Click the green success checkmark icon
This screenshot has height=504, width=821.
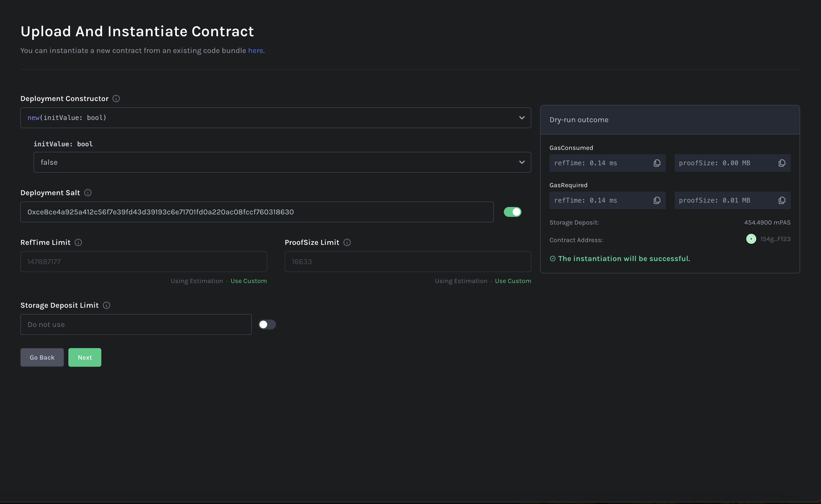pos(553,259)
